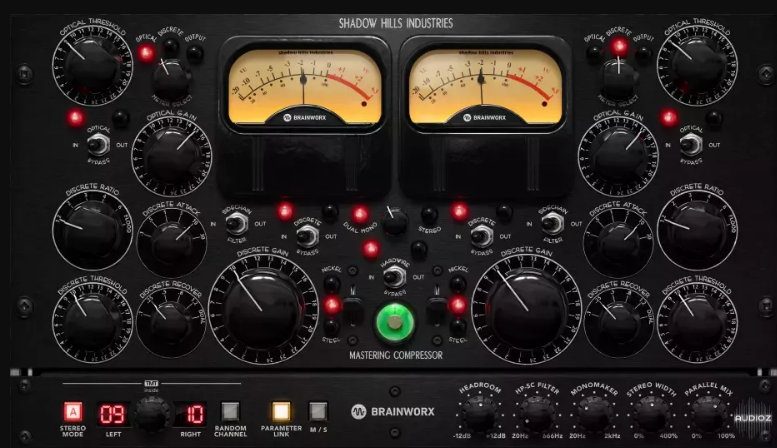Flip the left Optical Bypass switch
777x448 pixels.
click(x=101, y=144)
